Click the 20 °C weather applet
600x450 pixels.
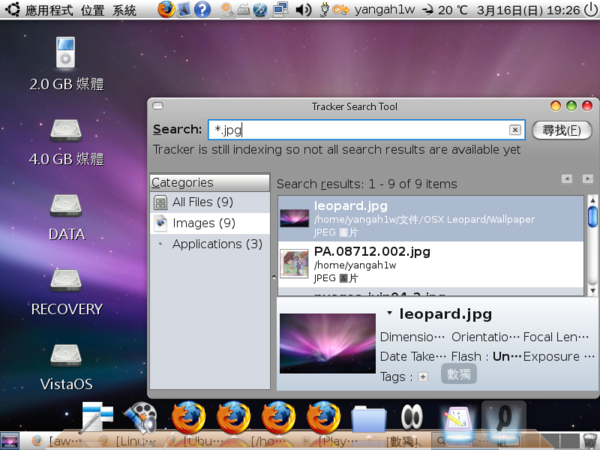444,10
